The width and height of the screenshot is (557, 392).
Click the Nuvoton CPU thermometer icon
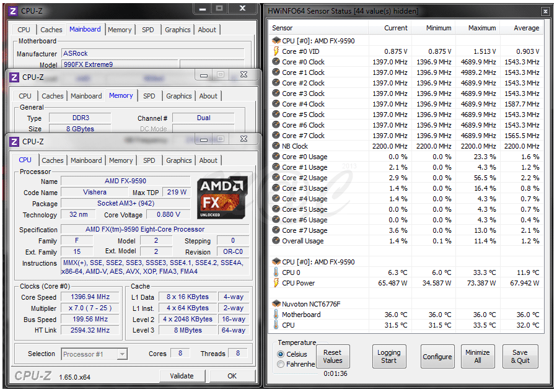click(x=276, y=325)
